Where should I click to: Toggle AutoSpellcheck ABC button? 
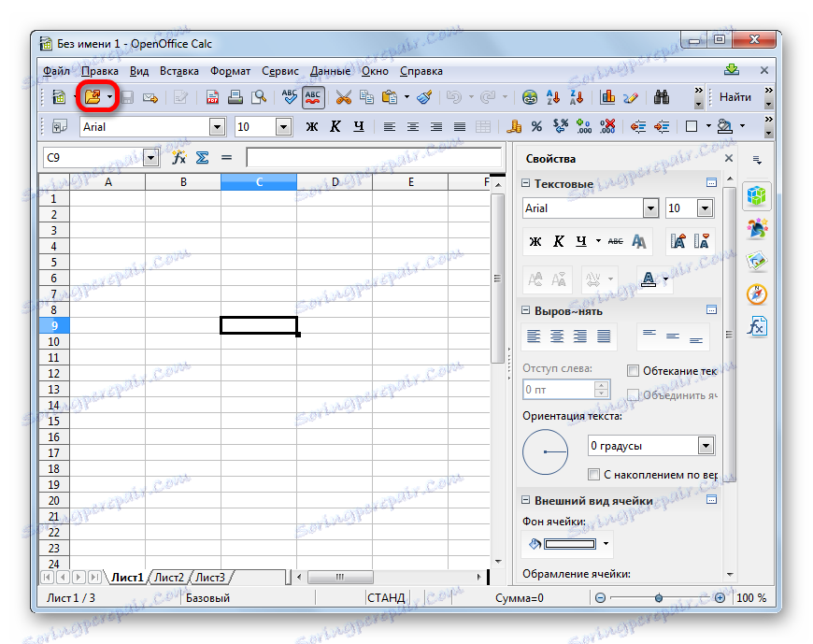(313, 97)
